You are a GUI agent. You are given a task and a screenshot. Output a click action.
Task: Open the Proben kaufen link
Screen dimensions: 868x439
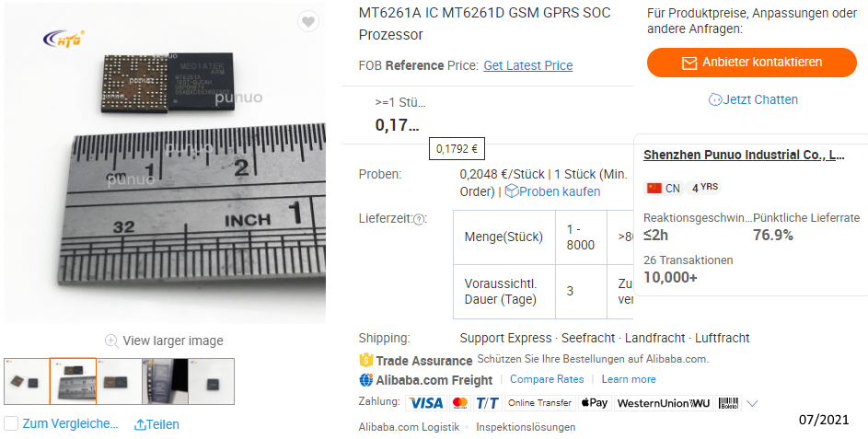click(553, 191)
